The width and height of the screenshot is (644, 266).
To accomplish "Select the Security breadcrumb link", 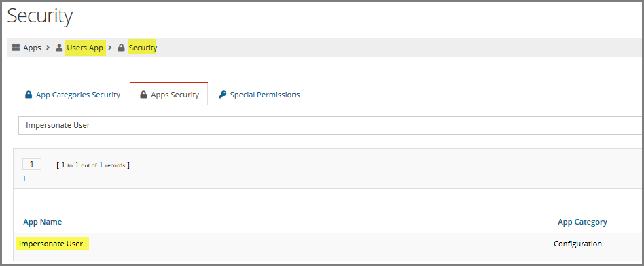I will (x=143, y=48).
